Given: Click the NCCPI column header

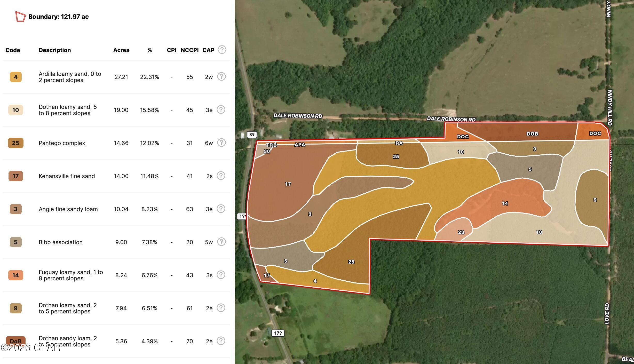Looking at the screenshot, I should 189,50.
